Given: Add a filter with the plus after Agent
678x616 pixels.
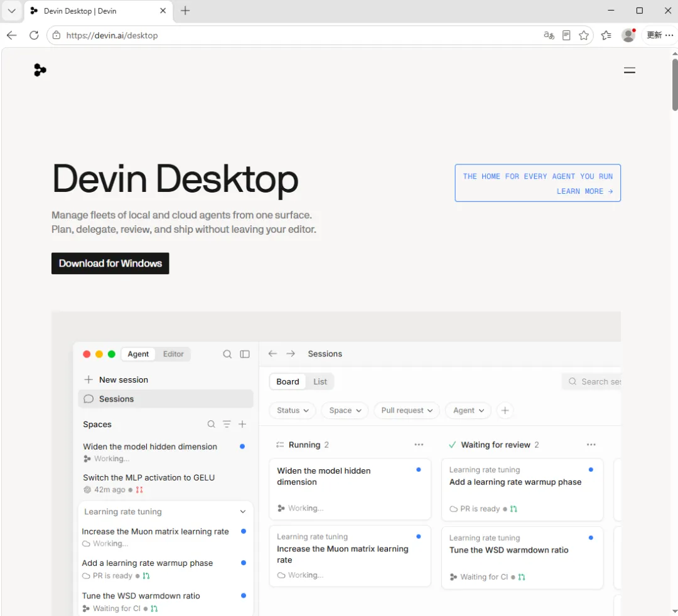Looking at the screenshot, I should (505, 410).
